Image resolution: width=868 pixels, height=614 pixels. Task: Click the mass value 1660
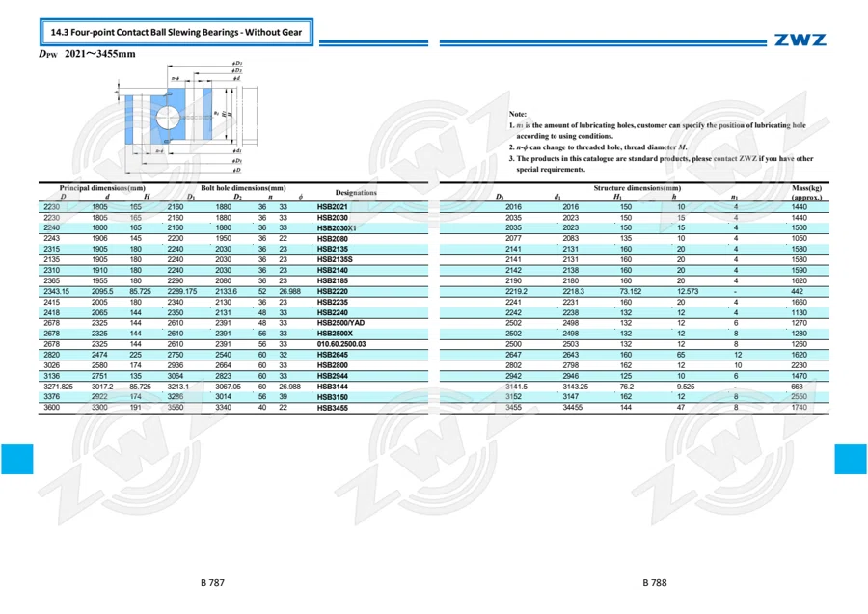(x=799, y=302)
